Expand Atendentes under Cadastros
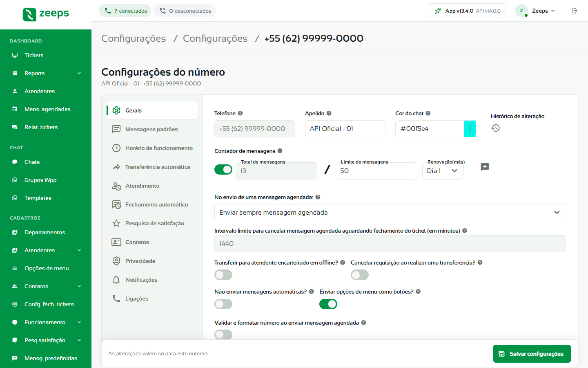 [46, 250]
